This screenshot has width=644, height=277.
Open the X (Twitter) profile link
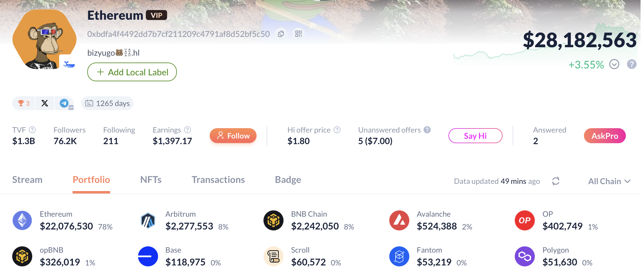45,103
